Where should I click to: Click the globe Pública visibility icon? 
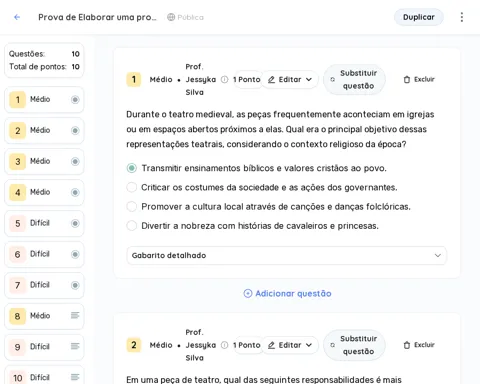click(171, 17)
